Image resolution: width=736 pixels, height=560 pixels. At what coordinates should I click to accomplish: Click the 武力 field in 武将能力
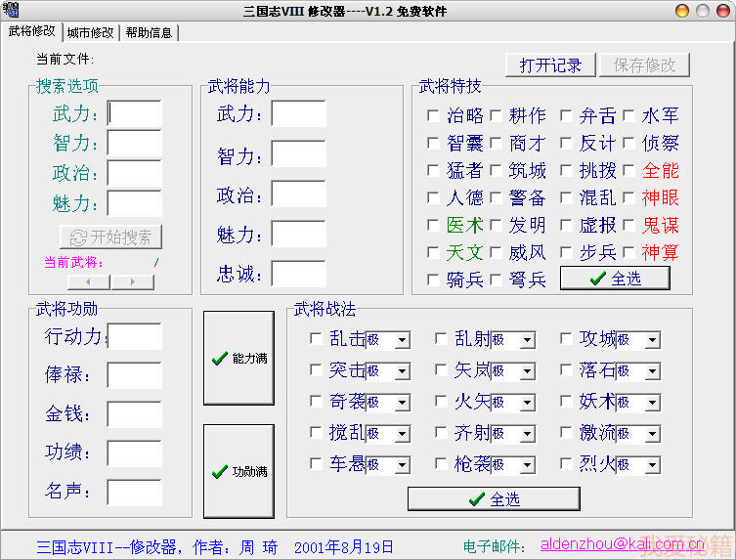coord(298,114)
